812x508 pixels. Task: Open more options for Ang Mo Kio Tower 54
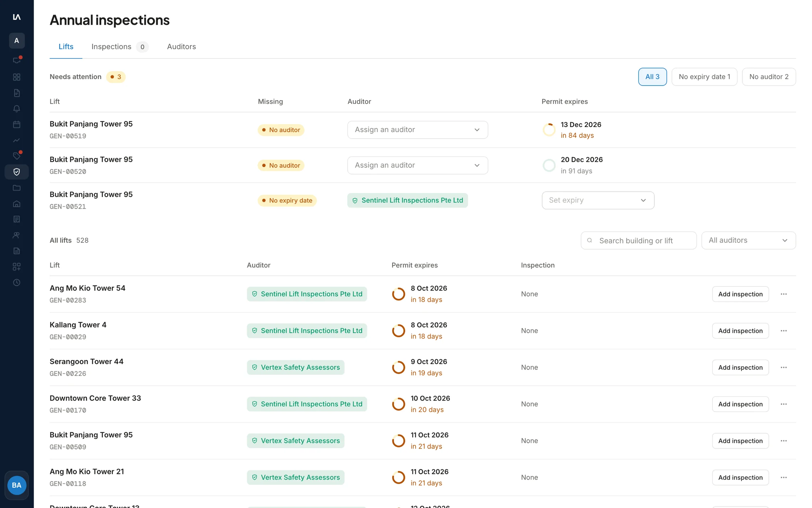click(783, 294)
